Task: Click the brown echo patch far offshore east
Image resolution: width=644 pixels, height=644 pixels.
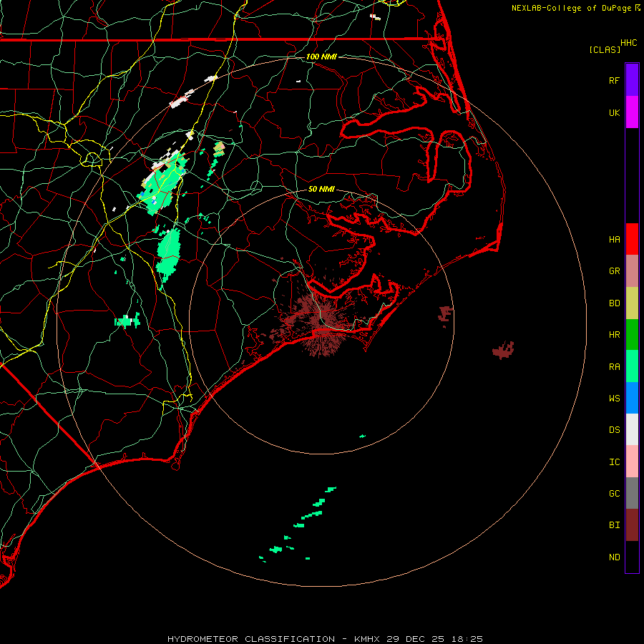Action: point(503,350)
